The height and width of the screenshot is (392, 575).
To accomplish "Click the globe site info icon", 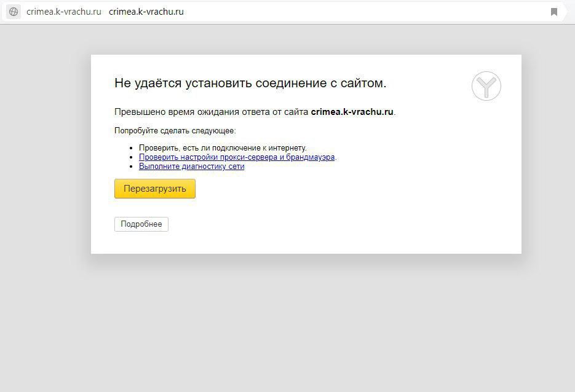I will point(14,12).
